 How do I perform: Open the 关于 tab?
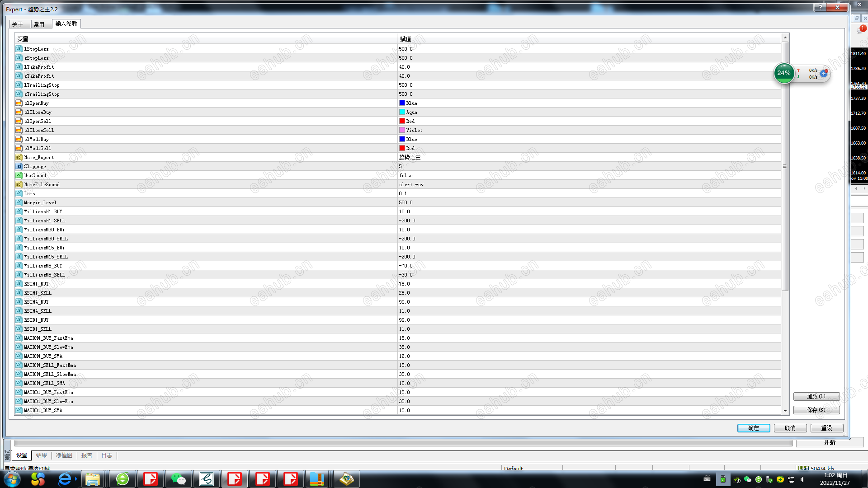coord(17,24)
